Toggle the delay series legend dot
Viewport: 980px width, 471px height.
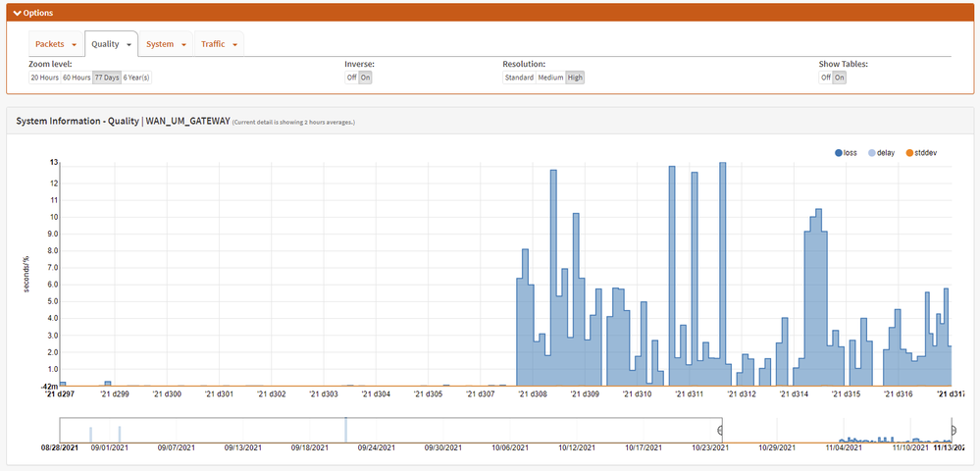(x=872, y=153)
